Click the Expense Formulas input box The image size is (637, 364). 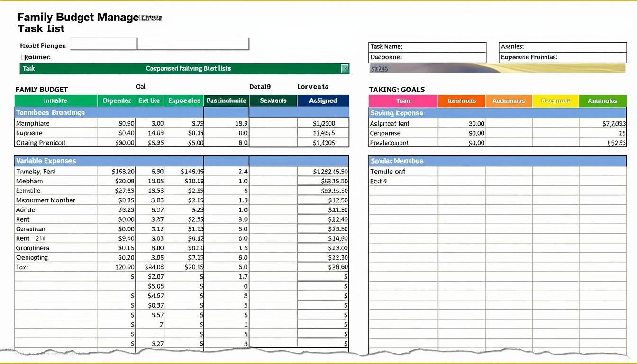click(562, 57)
